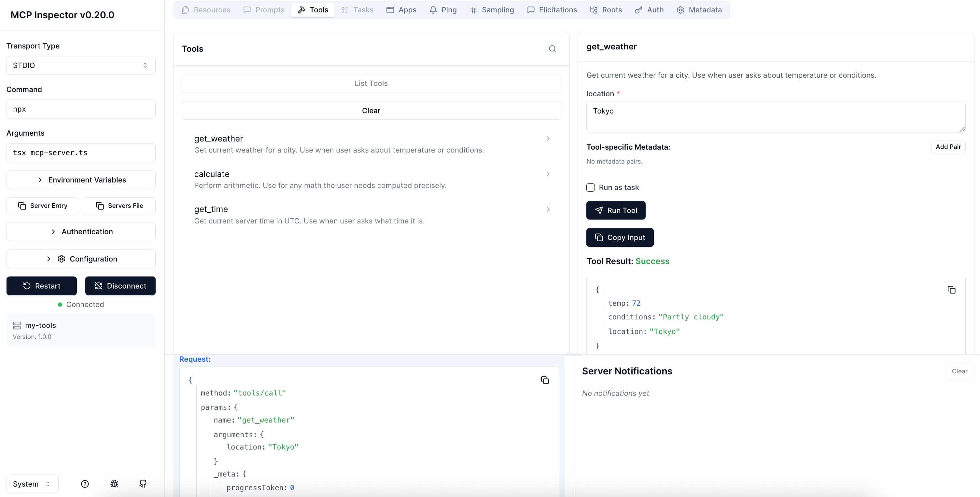
Task: Click the List Tools button
Action: (x=371, y=83)
